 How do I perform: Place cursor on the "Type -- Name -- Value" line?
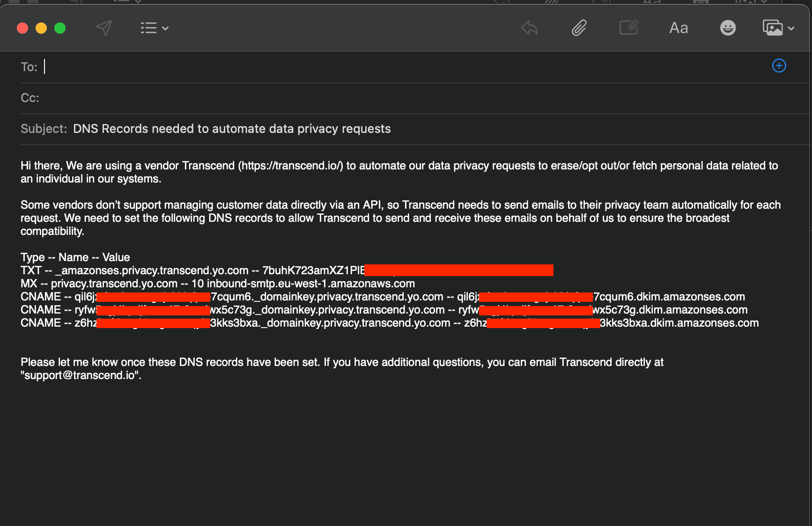coord(75,257)
